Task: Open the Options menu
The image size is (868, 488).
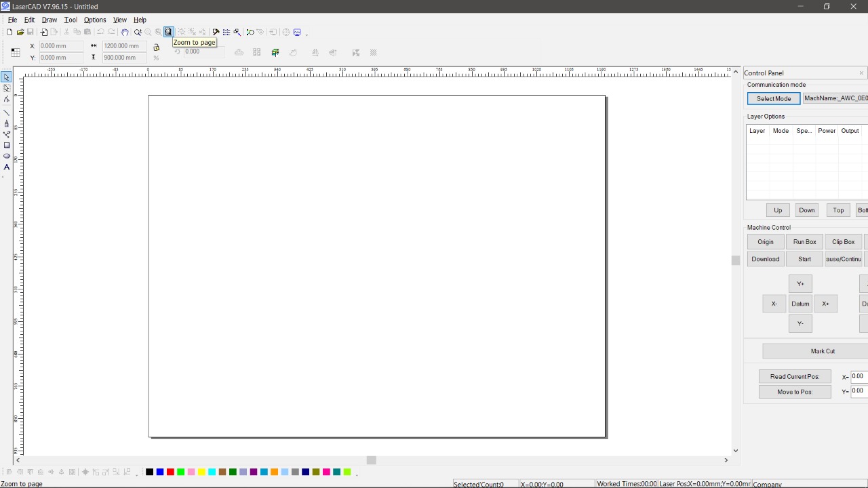Action: [95, 20]
